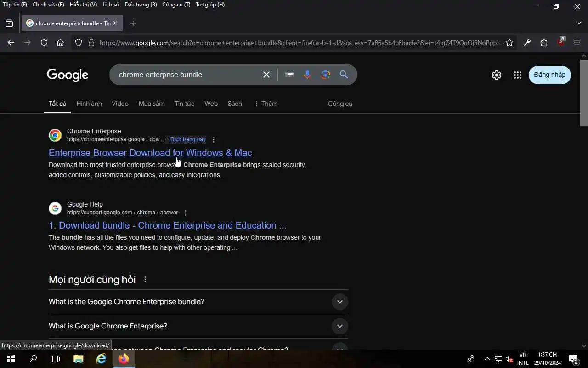Open options next to Mọi người cũng hỏi
The height and width of the screenshot is (368, 588).
pyautogui.click(x=145, y=279)
